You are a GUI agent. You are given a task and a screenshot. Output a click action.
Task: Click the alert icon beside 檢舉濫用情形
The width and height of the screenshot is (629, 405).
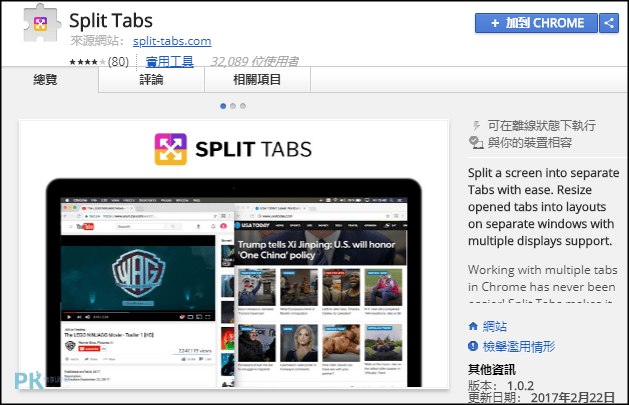473,346
